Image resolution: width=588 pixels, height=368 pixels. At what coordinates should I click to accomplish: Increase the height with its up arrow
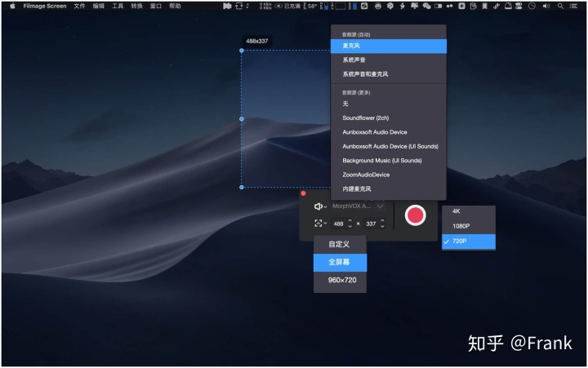(382, 221)
